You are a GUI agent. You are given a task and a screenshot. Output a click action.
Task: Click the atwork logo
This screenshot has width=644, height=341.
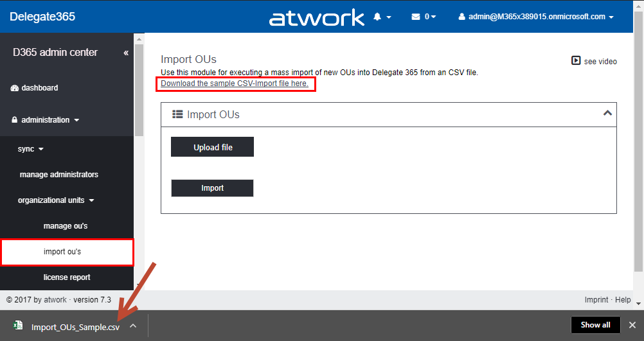pos(317,17)
